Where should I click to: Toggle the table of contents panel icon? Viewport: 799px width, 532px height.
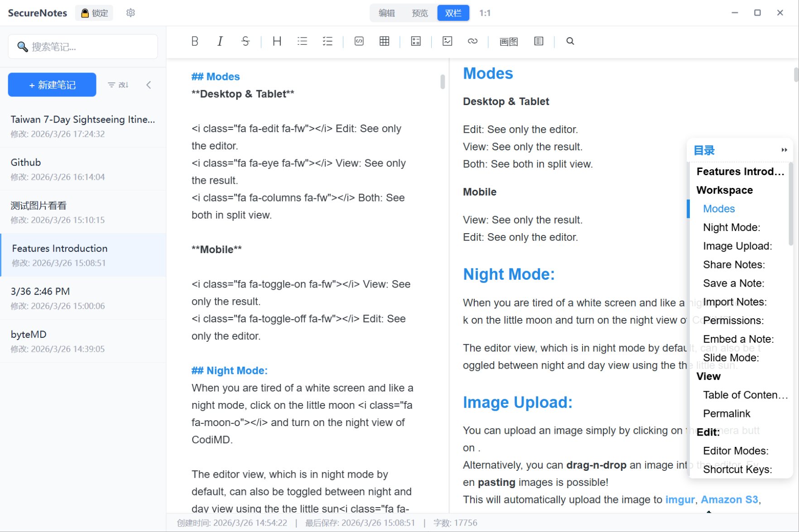coord(539,41)
